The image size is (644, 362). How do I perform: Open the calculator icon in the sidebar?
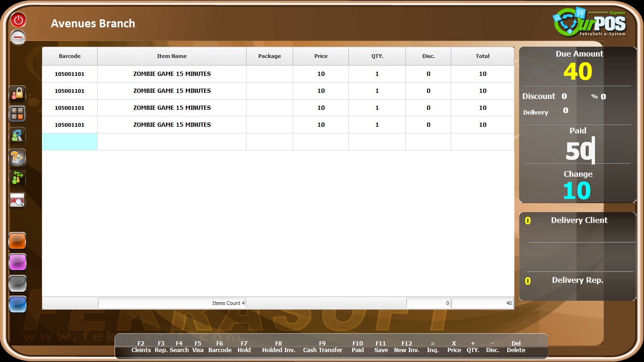pyautogui.click(x=17, y=114)
